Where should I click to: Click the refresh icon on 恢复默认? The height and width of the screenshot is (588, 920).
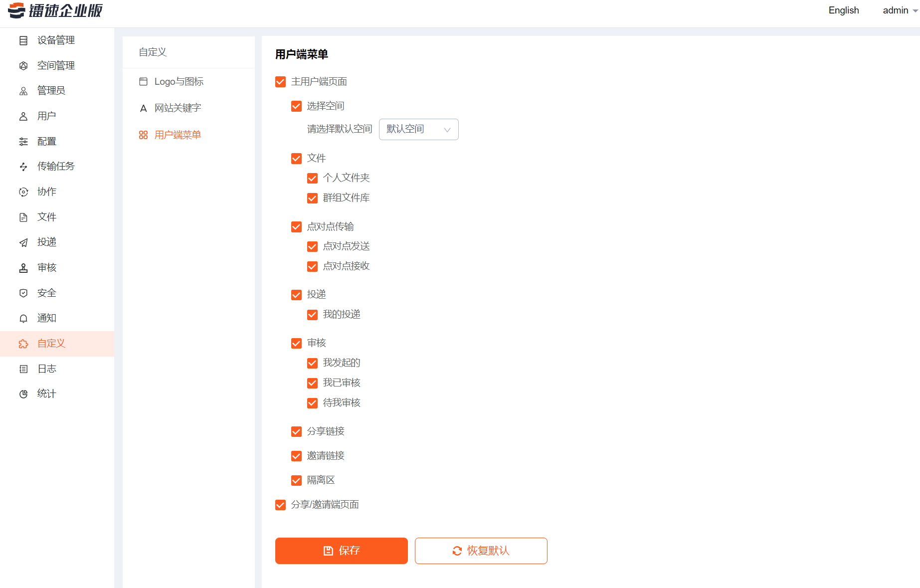[x=457, y=551]
